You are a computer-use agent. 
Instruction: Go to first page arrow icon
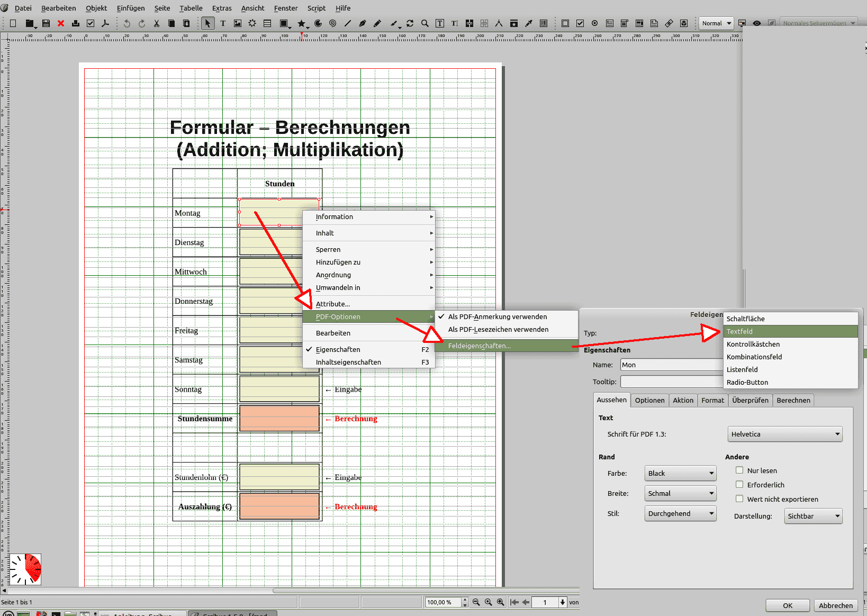514,602
